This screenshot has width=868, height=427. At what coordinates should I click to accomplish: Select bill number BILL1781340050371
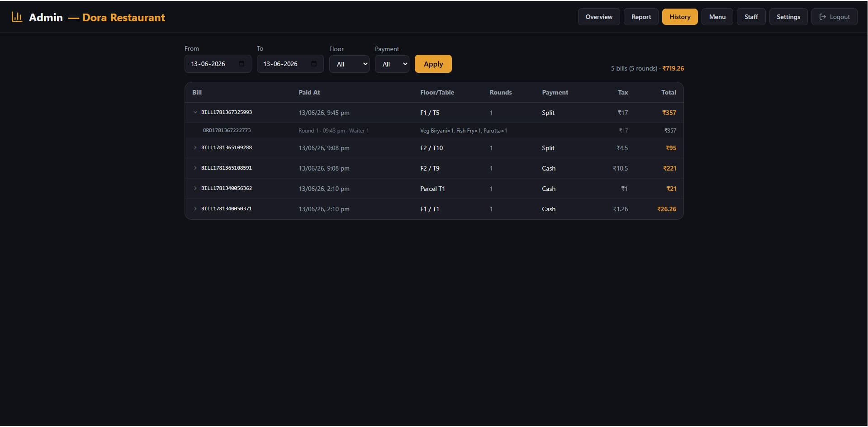tap(227, 209)
